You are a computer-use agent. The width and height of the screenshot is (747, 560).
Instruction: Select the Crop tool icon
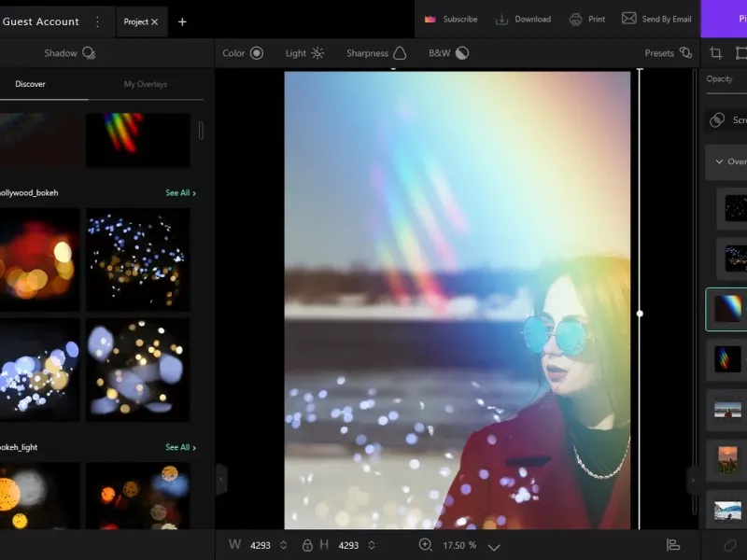[x=716, y=53]
